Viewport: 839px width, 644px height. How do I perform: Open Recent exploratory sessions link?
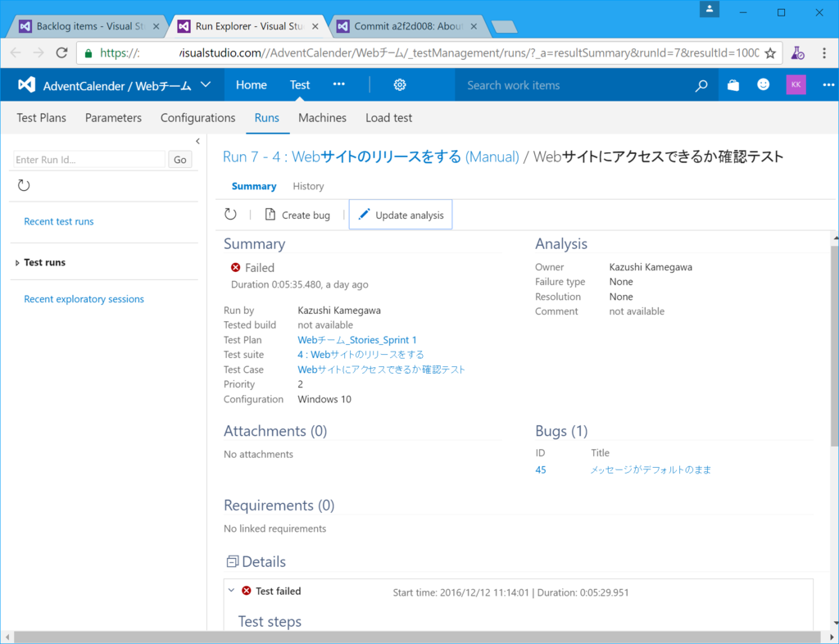pos(84,299)
